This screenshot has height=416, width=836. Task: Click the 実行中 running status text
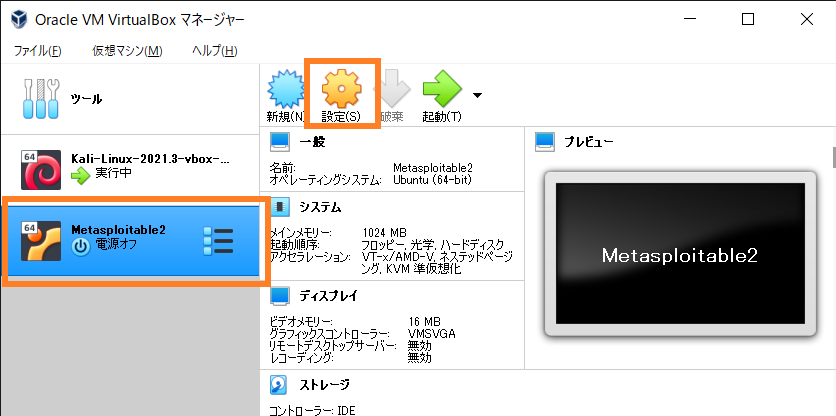114,173
